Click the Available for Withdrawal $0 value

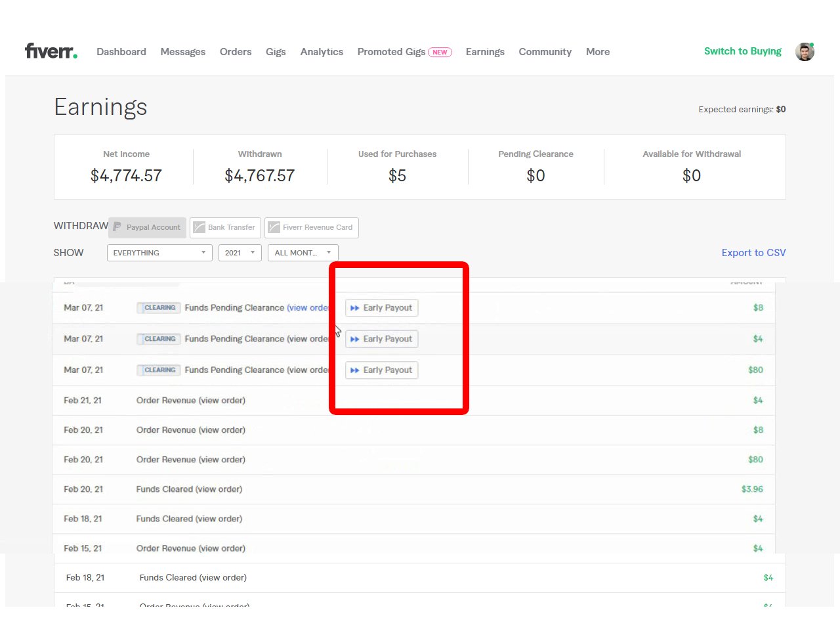pos(692,176)
